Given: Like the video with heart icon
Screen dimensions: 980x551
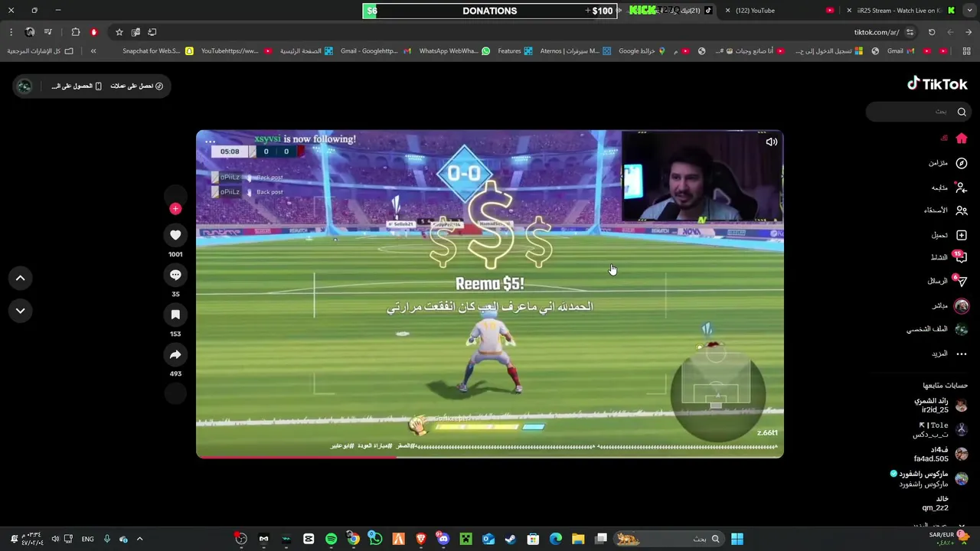Looking at the screenshot, I should pyautogui.click(x=175, y=235).
